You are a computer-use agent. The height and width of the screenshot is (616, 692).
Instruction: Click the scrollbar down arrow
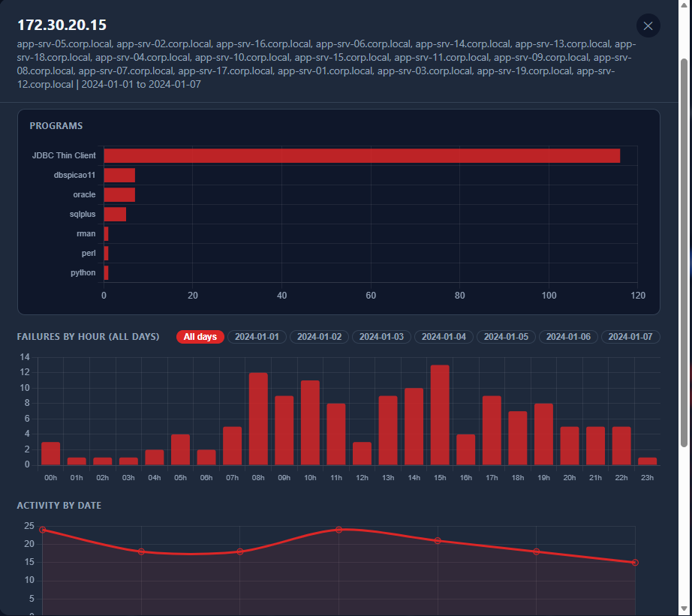[684, 609]
